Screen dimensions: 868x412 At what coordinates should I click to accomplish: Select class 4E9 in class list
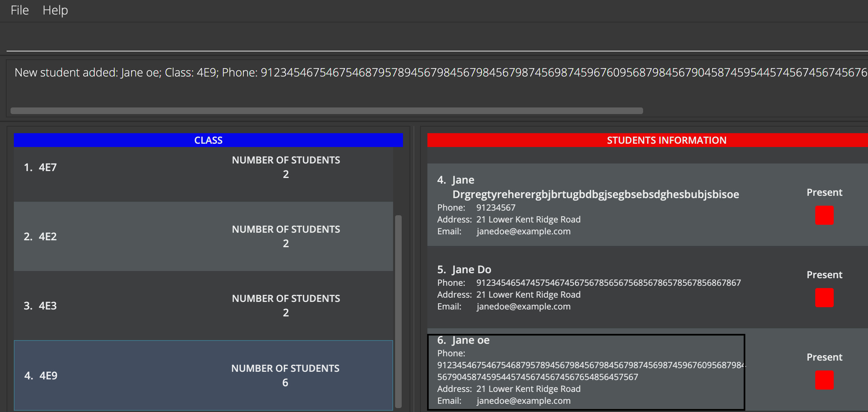[x=203, y=375]
